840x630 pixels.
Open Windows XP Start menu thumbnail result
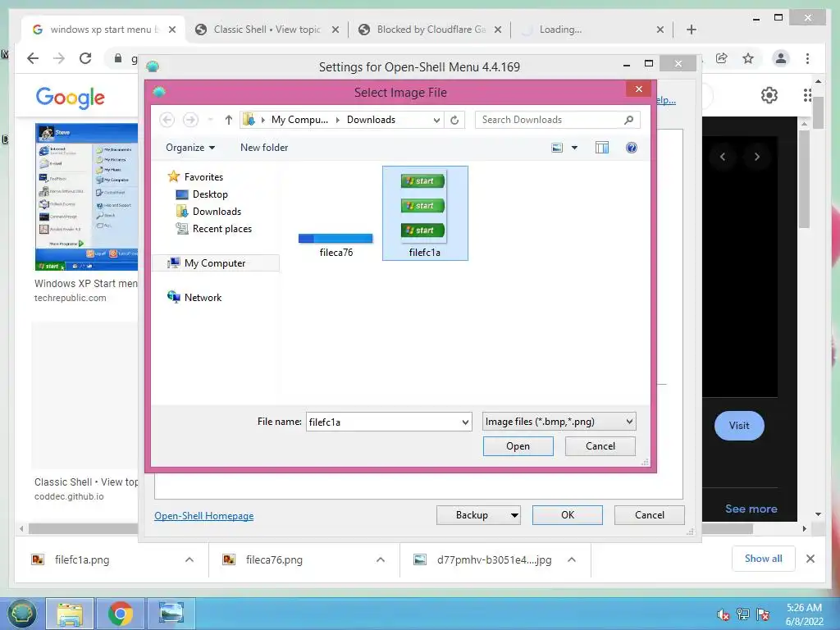[86, 197]
